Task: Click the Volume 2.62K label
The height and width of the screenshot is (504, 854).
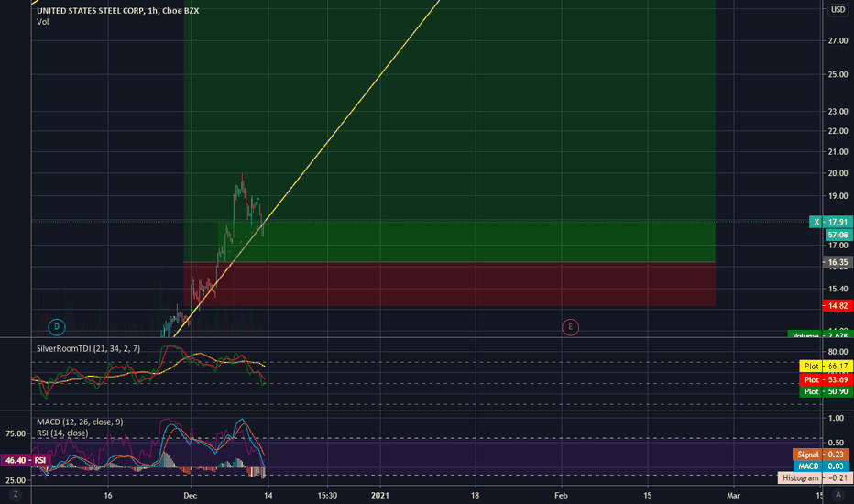Action: [820, 334]
